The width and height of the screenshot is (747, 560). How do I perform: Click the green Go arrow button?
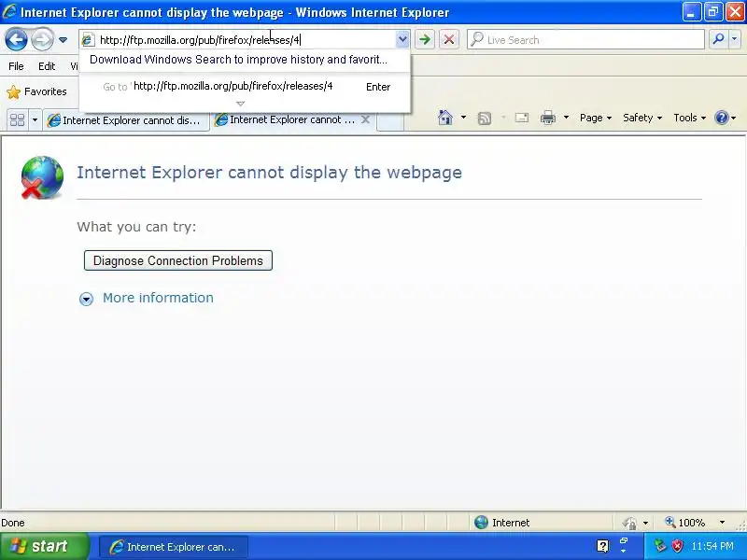[425, 39]
